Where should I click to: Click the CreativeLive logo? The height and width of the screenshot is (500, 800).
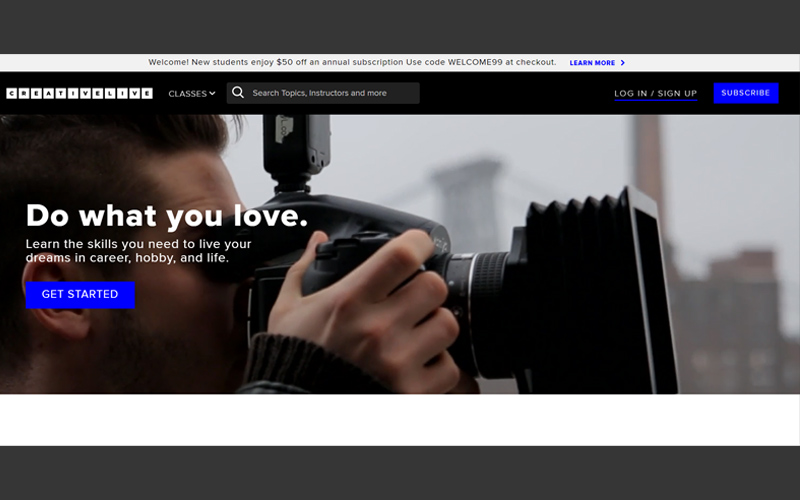pos(80,93)
